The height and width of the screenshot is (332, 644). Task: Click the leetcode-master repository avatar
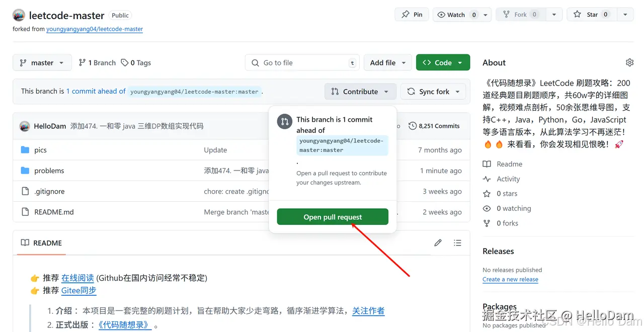19,15
